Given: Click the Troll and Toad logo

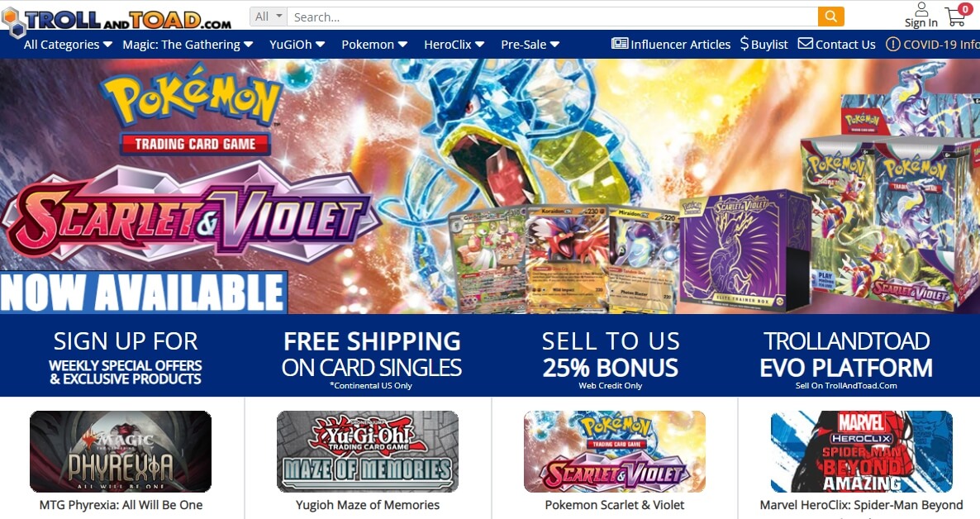Looking at the screenshot, I should pos(117,20).
